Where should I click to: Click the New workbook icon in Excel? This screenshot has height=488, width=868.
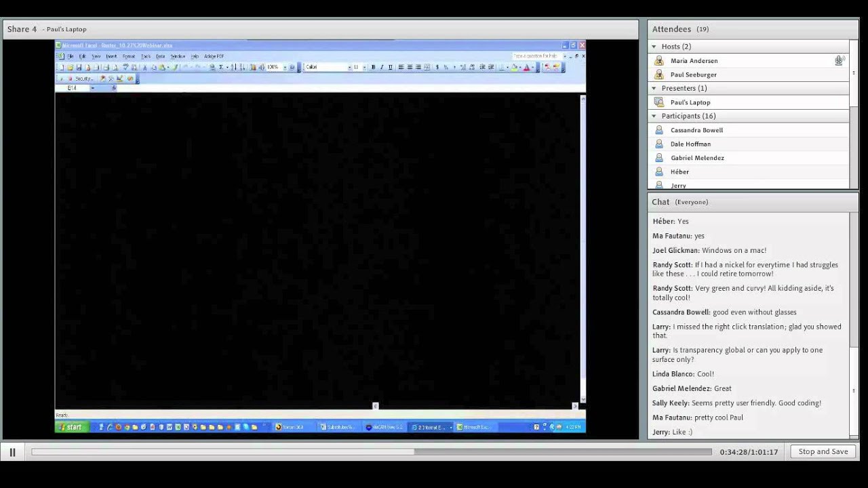[x=62, y=67]
